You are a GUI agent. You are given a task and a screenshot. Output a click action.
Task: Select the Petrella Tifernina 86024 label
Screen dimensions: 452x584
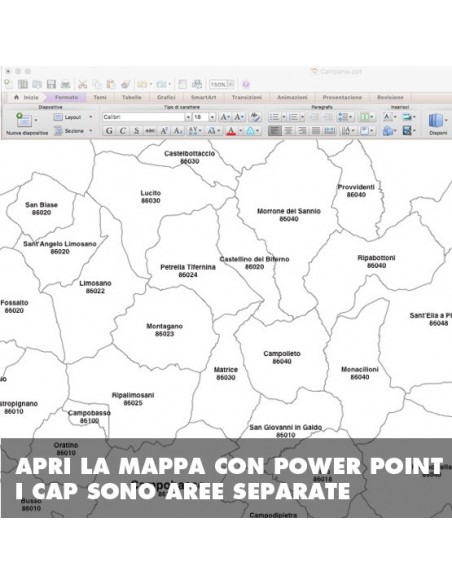[x=188, y=271]
